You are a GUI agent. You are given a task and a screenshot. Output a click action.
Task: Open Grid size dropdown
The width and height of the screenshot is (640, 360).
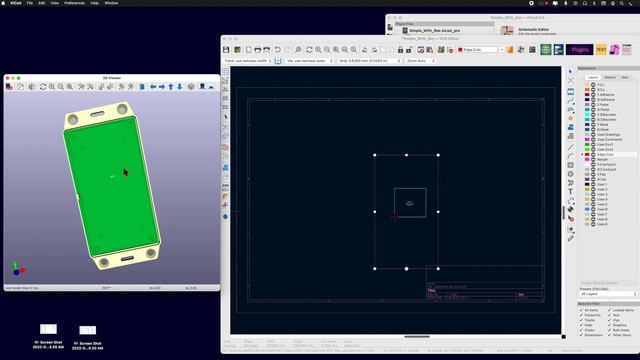click(369, 61)
